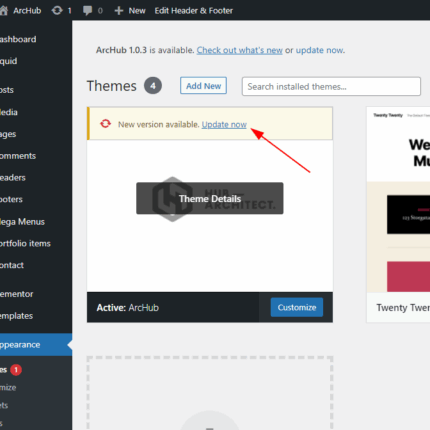
Task: Click 'update now' link in top notice
Action: (x=319, y=50)
